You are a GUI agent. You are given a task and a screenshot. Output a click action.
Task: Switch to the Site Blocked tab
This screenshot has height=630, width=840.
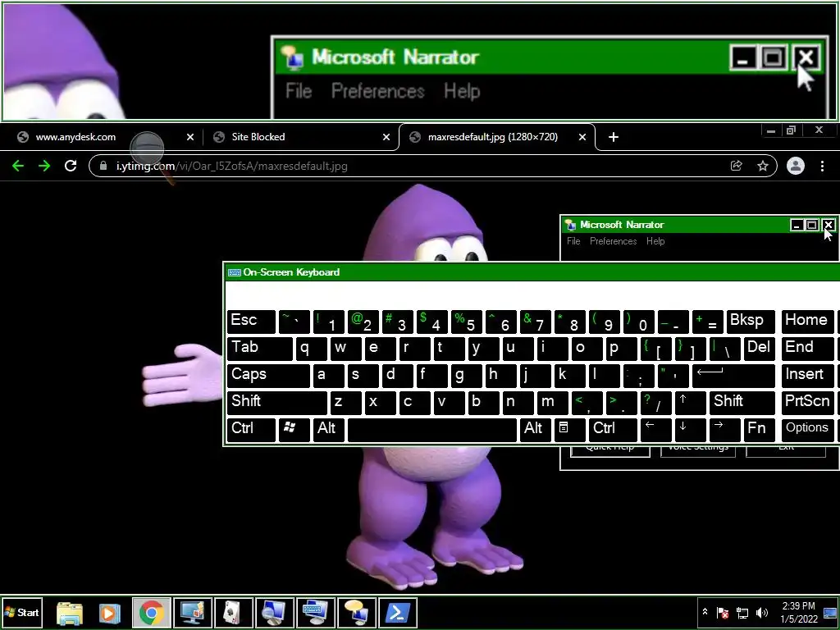point(300,137)
